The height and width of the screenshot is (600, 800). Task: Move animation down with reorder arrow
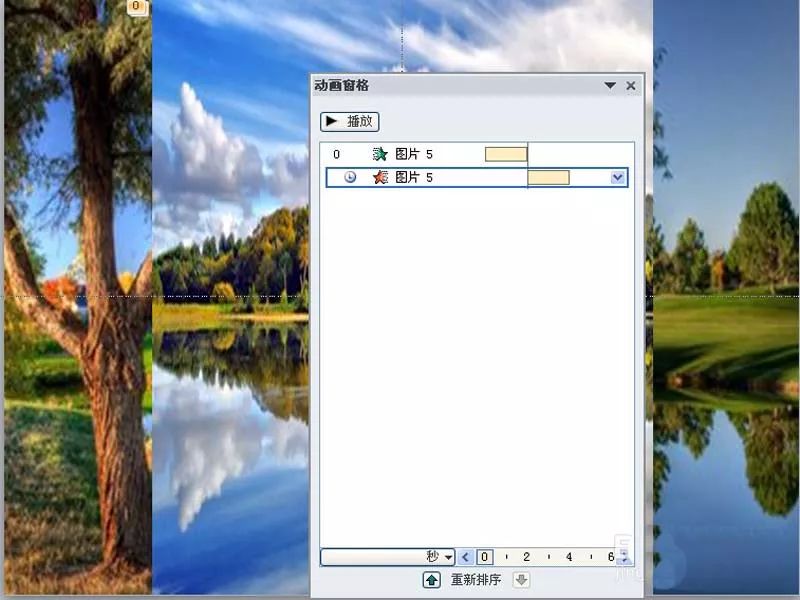pyautogui.click(x=521, y=580)
